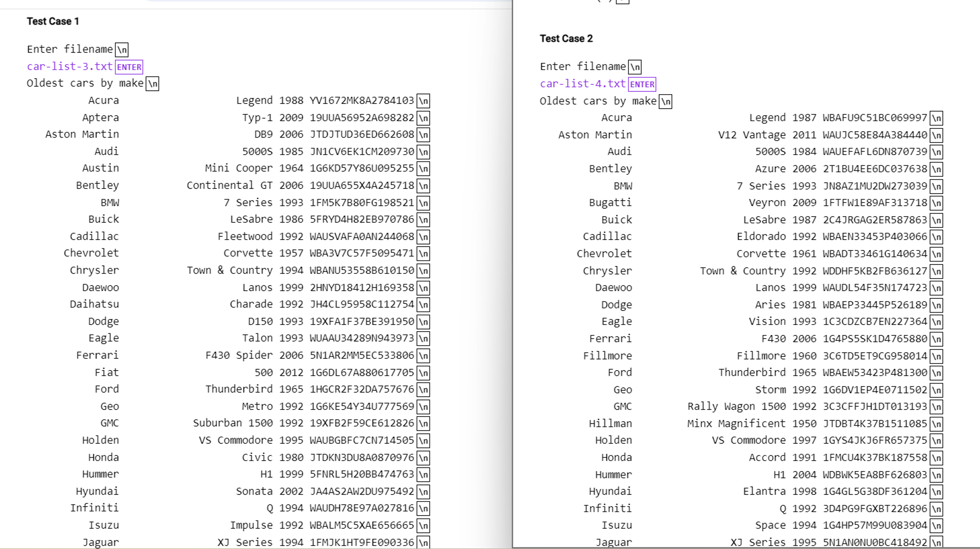The height and width of the screenshot is (549, 980).
Task: Click the \n marker on the Aston Martin DB9 line
Action: (x=424, y=135)
